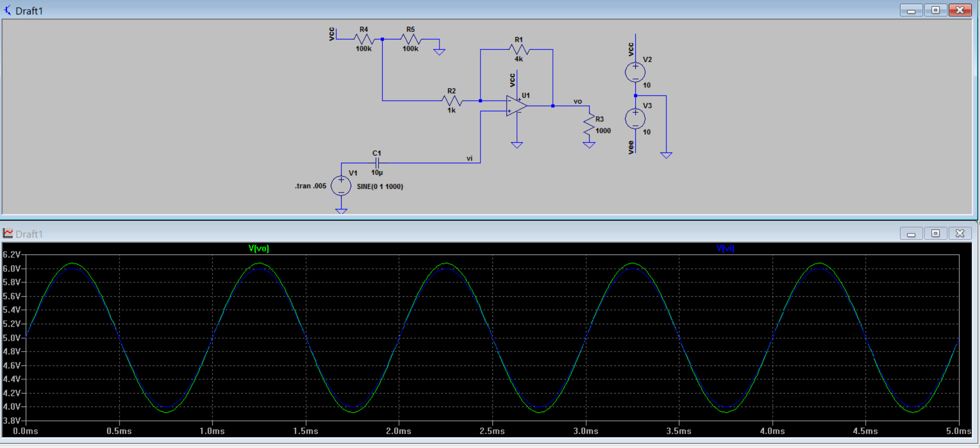Click the 1000 value of R3
980x448 pixels.
[603, 131]
